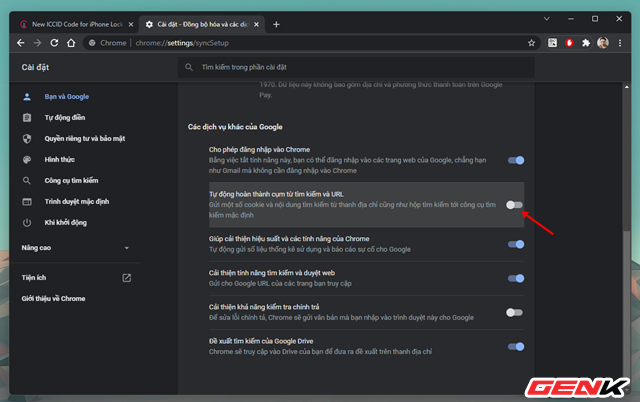Click the Tìm kiếm trong phần cài đặt field
640x402 pixels.
pyautogui.click(x=356, y=67)
